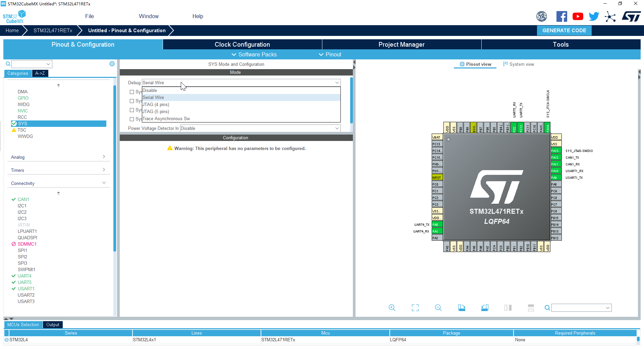This screenshot has width=644, height=349.
Task: Click the PA12 CAN1_TX pin
Action: coord(556,157)
